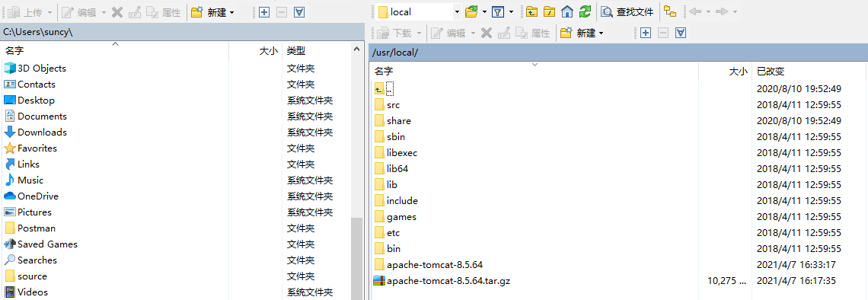Viewport: 868px width, 300px height.
Task: Open the Download (下载) dropdown arrow
Action: click(420, 34)
